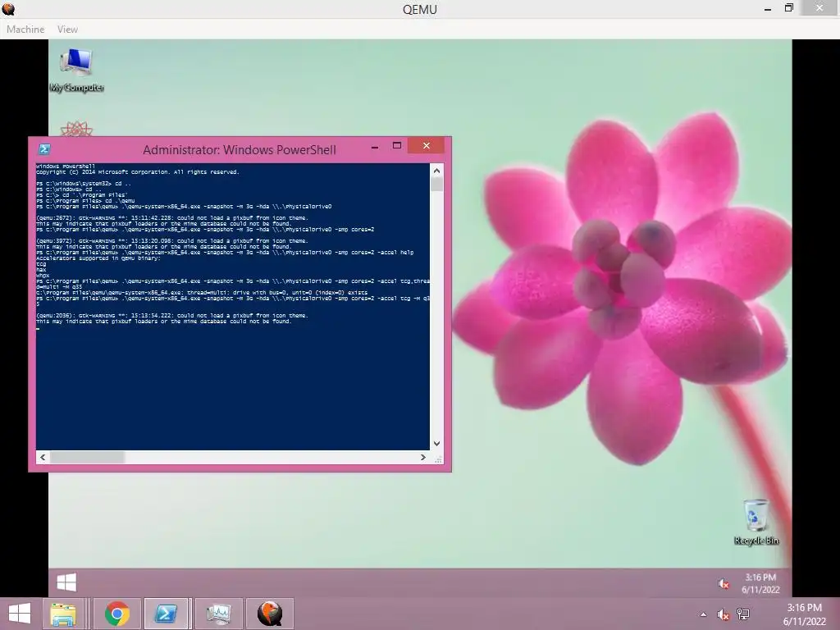Click guest Start button inside QEMU

coord(66,582)
